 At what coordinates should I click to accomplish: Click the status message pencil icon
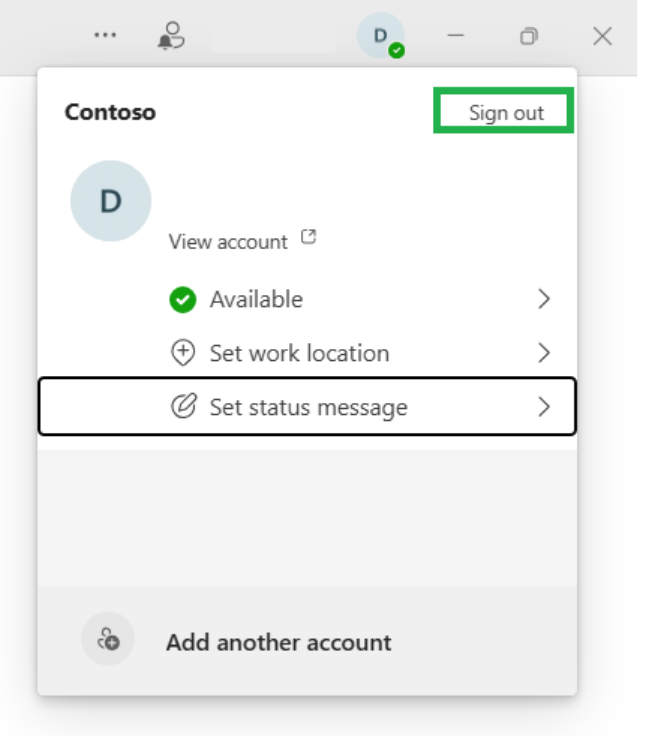pos(183,406)
